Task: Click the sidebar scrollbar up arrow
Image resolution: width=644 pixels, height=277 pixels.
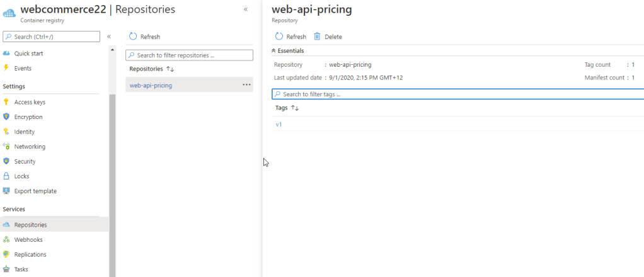Action: 113,50
